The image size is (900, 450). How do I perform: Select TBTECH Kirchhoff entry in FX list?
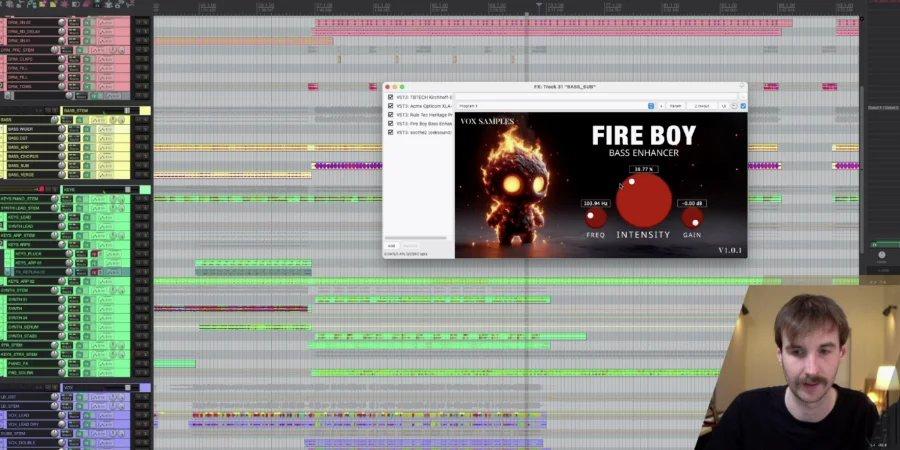pos(424,97)
